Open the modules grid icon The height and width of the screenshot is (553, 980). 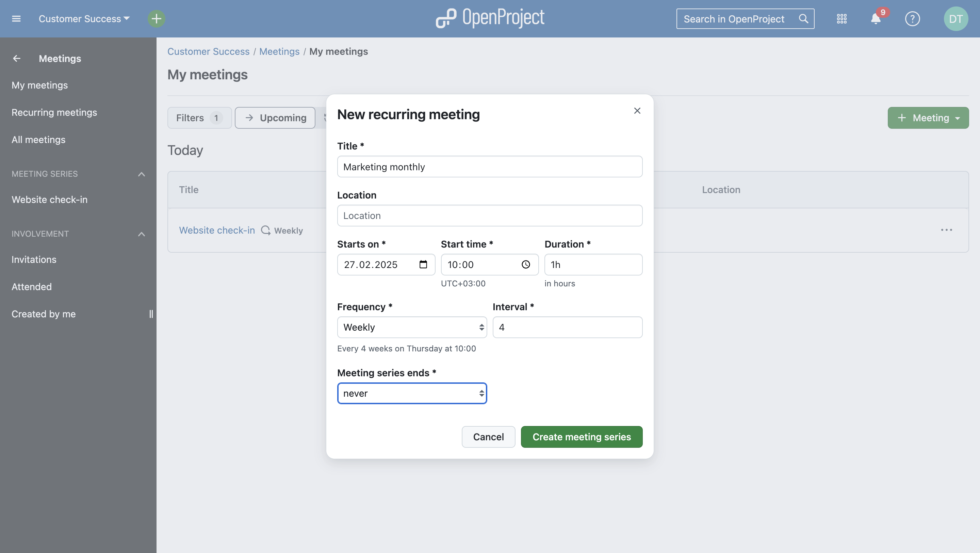point(842,19)
